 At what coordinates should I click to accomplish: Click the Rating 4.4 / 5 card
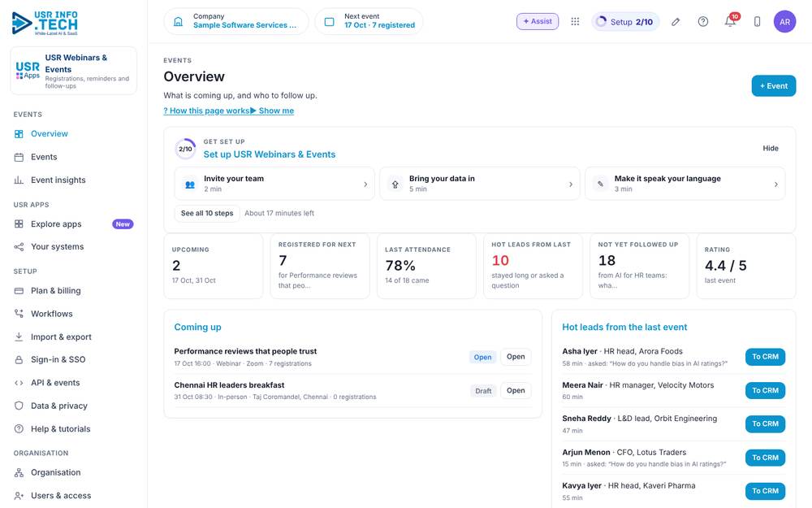click(746, 266)
